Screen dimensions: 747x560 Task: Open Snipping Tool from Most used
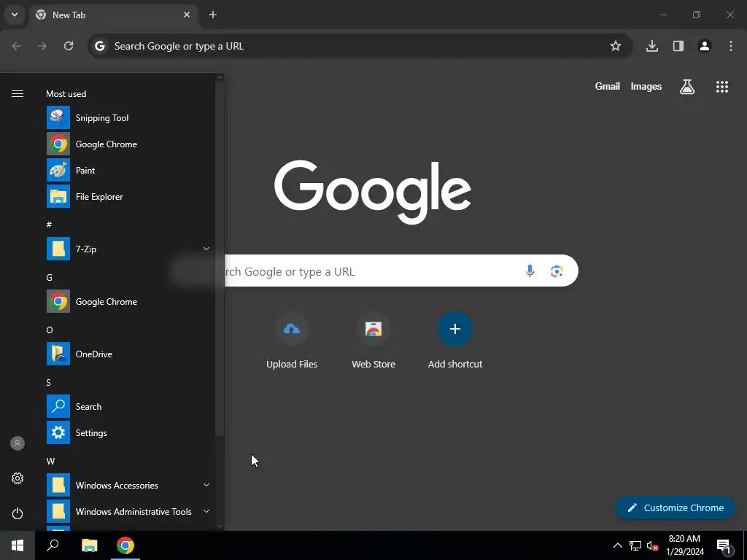coord(128,117)
